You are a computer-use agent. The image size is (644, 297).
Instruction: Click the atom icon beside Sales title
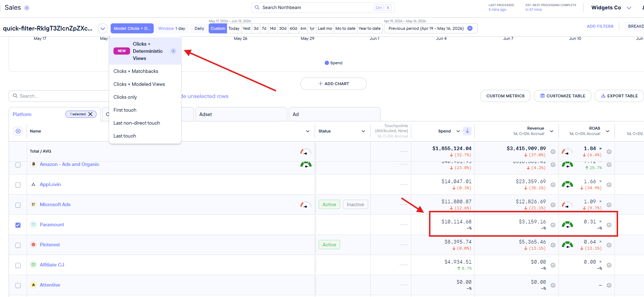(x=27, y=8)
